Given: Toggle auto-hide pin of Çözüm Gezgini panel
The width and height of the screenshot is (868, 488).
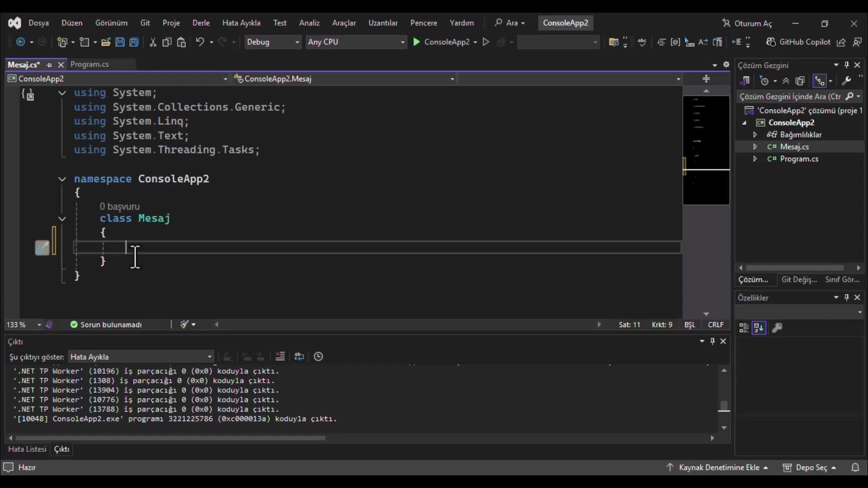Looking at the screenshot, I should [847, 65].
